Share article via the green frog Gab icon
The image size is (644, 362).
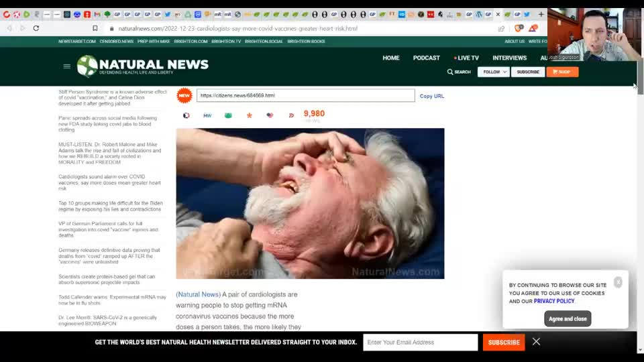click(x=228, y=115)
